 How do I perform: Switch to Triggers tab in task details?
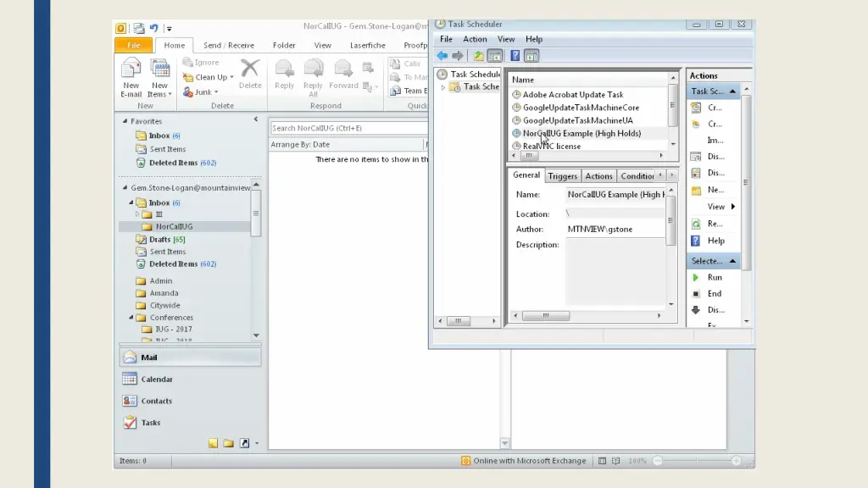[563, 176]
